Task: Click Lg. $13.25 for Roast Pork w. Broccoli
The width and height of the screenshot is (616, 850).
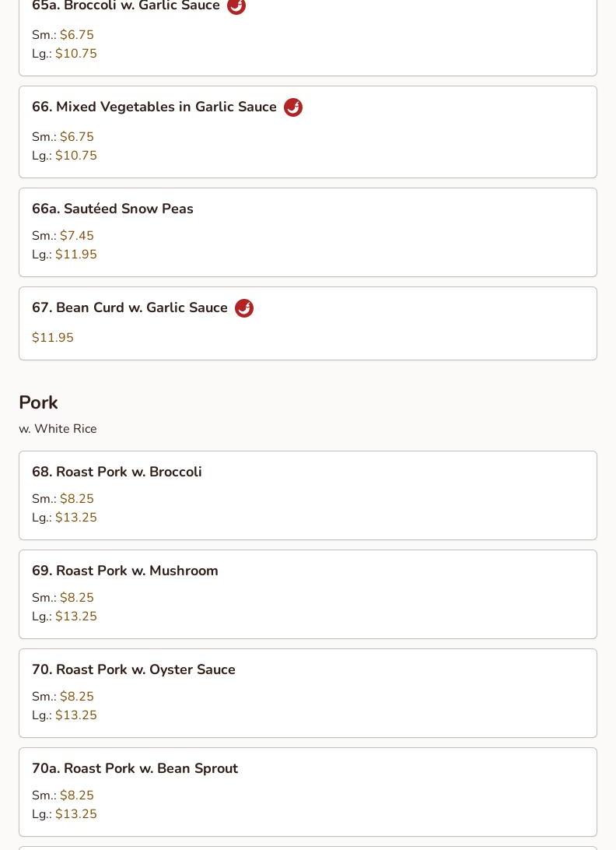Action: [76, 518]
